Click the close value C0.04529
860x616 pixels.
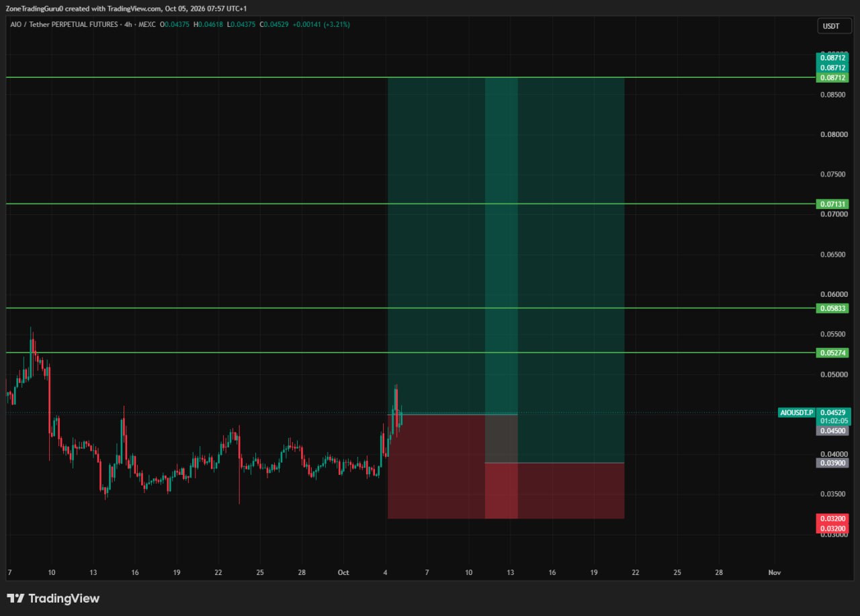(x=275, y=25)
